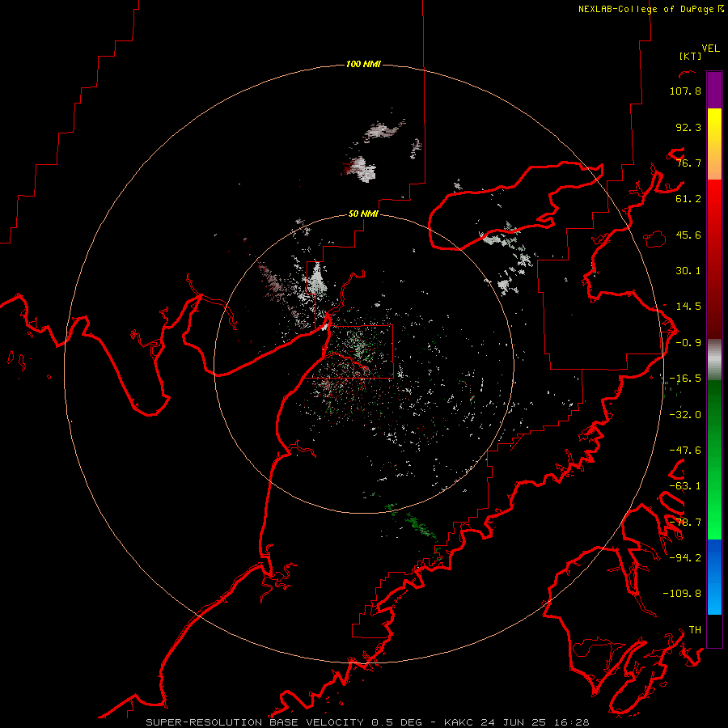Pick the blue segment of the color bar

714,577
